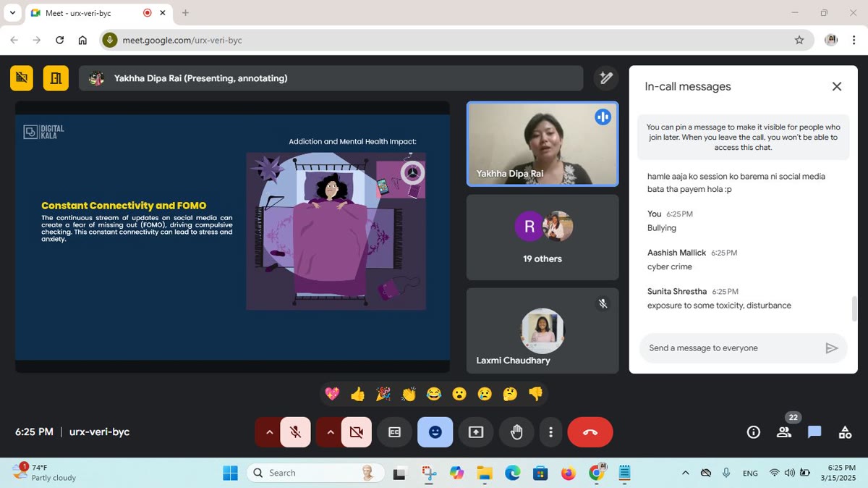
Task: Open the more options three-dot menu
Action: point(551,432)
